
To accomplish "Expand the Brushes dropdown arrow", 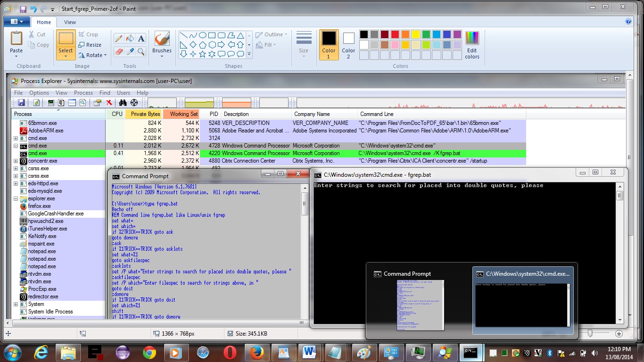I will (x=162, y=57).
